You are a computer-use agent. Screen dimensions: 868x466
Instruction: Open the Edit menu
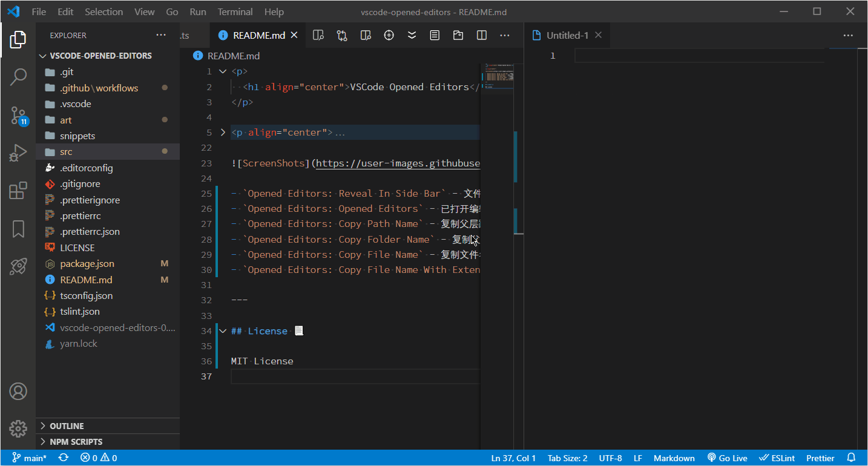tap(65, 11)
